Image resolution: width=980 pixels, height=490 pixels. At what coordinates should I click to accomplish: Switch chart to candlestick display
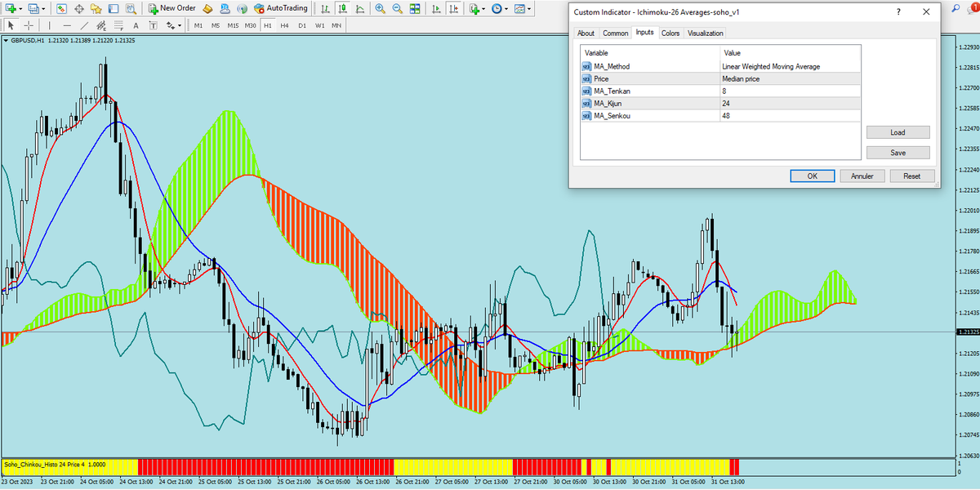[343, 8]
